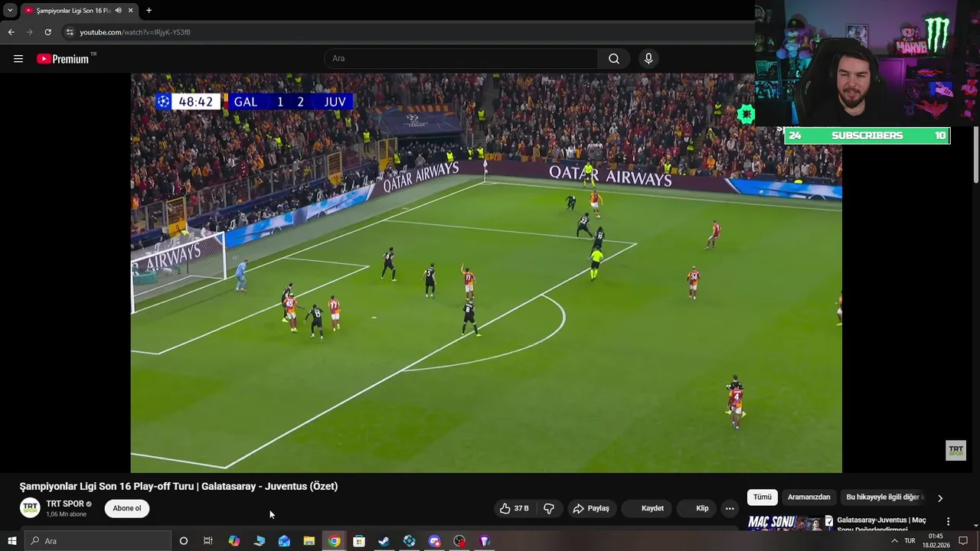The width and height of the screenshot is (980, 551).
Task: View site information icon in address bar
Action: coord(70,32)
